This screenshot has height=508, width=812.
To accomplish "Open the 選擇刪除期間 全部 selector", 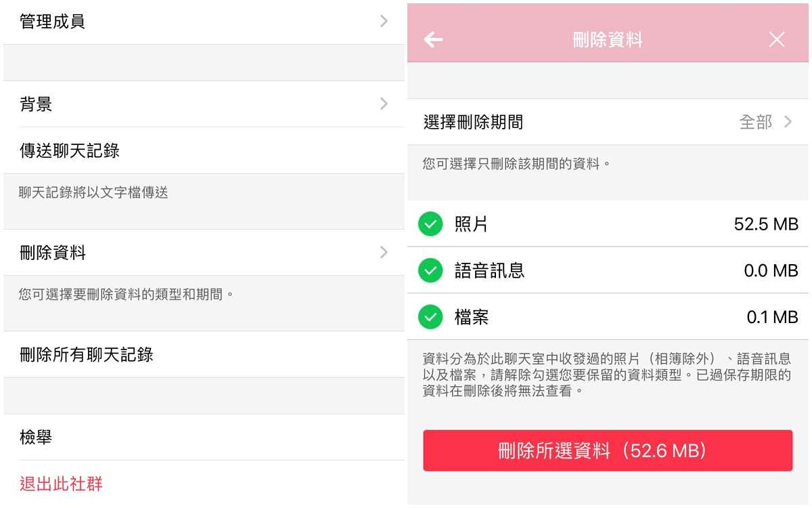I will click(765, 123).
